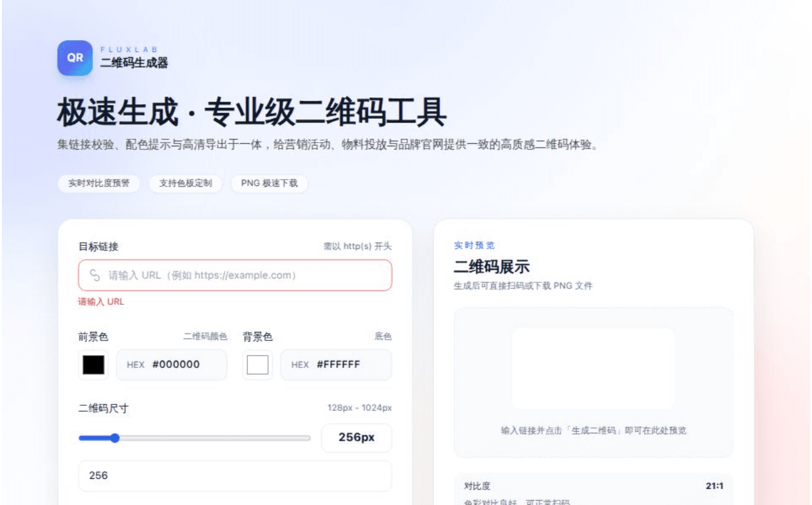Click the 需以 http(s) 开头 hint
This screenshot has width=812, height=505.
coord(358,247)
